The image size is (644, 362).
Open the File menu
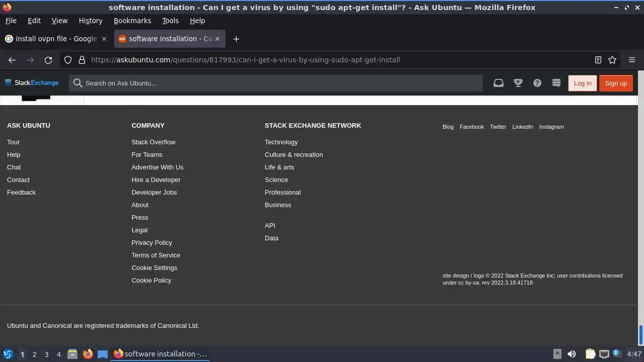(11, 21)
